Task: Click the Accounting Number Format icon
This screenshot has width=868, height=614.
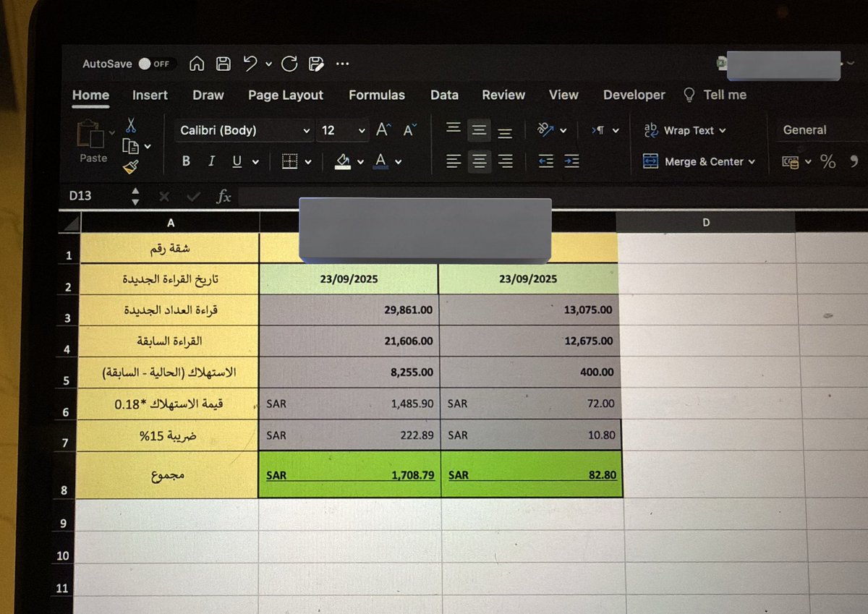Action: (790, 162)
